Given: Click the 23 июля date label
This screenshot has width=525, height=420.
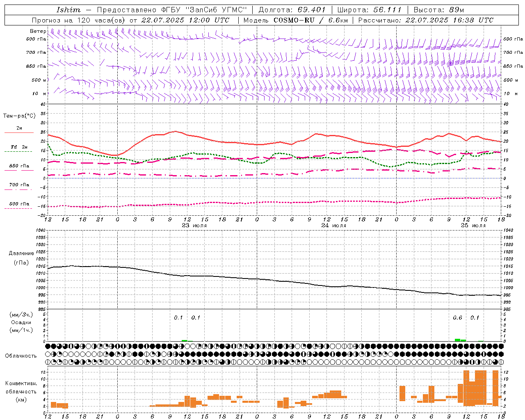Looking at the screenshot, I should coord(194,226).
